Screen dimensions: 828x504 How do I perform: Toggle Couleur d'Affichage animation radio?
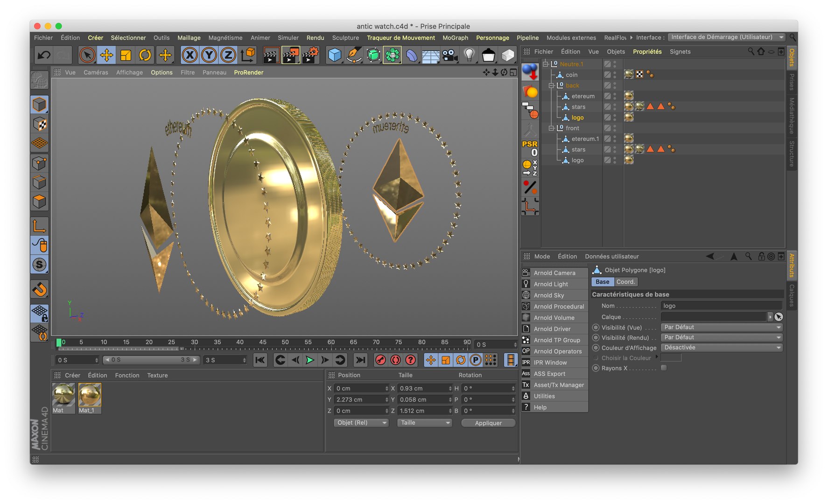point(596,348)
